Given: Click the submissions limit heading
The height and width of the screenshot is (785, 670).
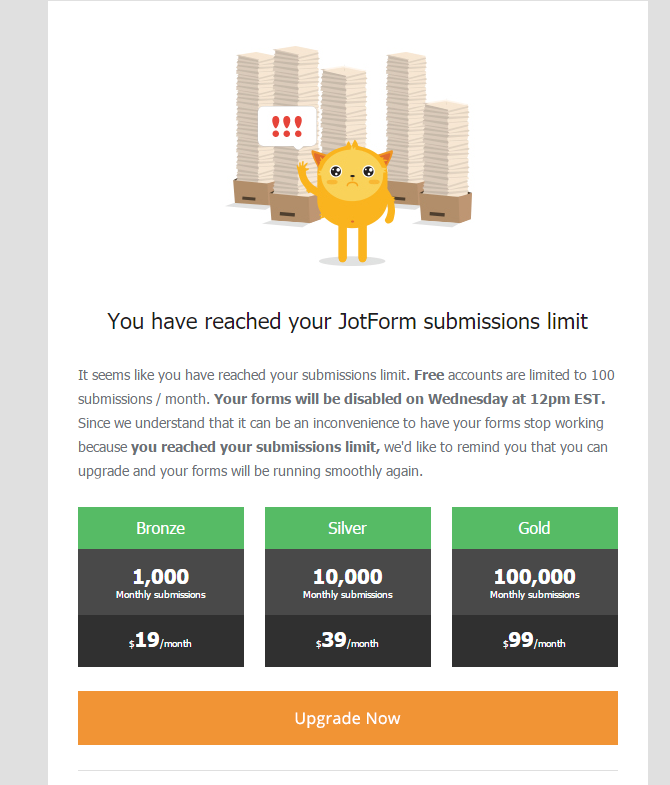Looking at the screenshot, I should click(x=347, y=321).
